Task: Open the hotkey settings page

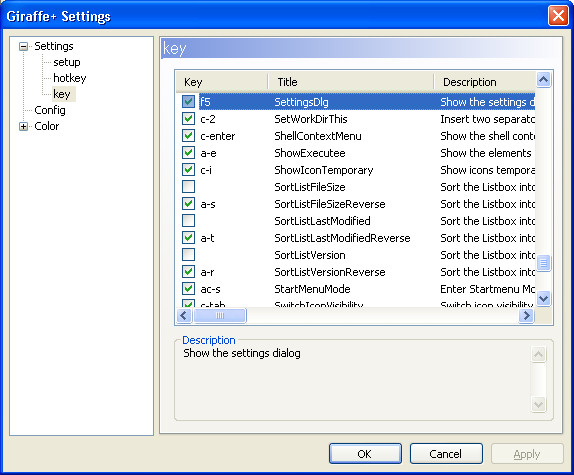Action: coord(70,78)
